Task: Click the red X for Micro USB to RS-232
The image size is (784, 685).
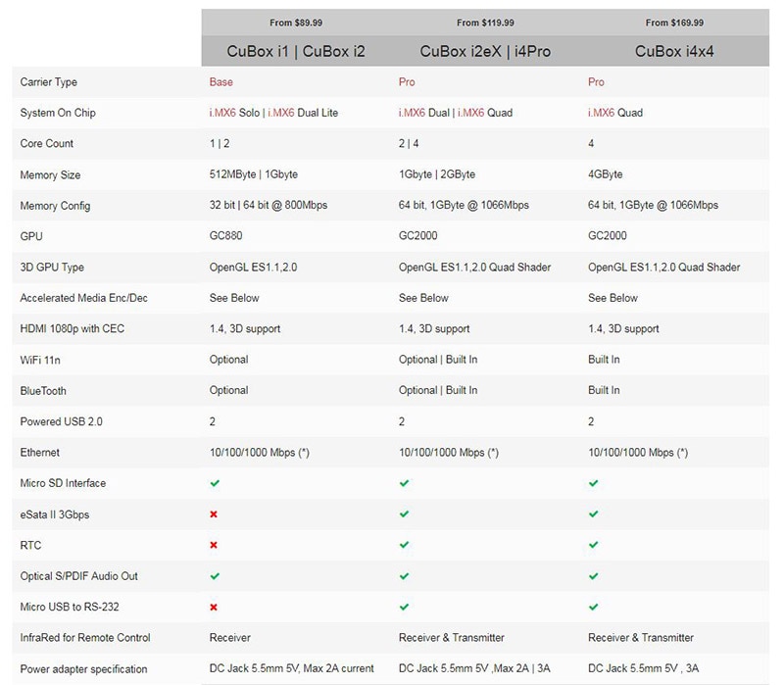Action: pyautogui.click(x=215, y=608)
